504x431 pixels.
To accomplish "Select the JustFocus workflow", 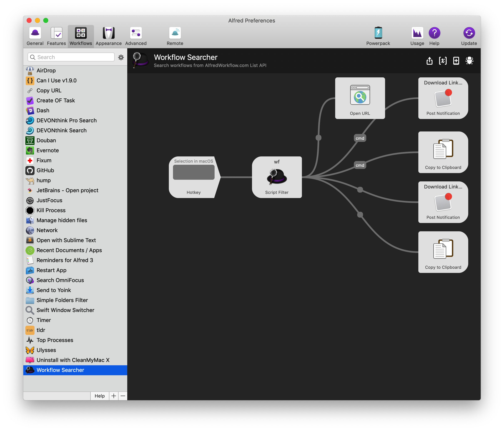I will click(x=75, y=200).
